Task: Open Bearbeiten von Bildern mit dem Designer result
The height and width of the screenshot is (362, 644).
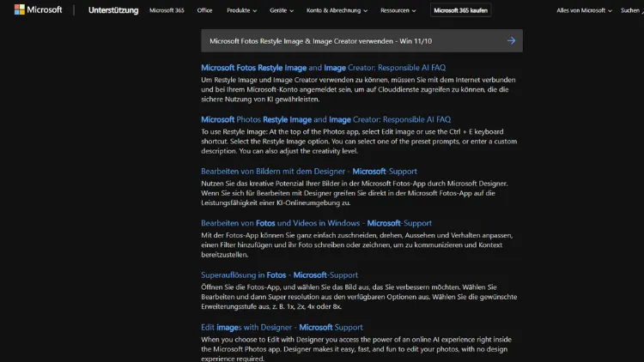Action: click(309, 172)
